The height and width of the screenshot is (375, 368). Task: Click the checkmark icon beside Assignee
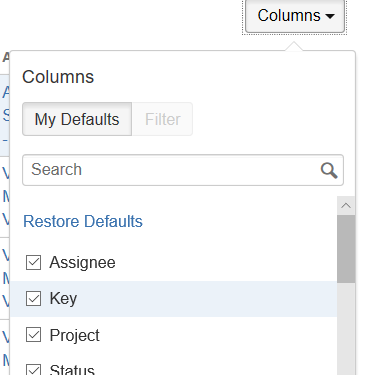point(33,263)
